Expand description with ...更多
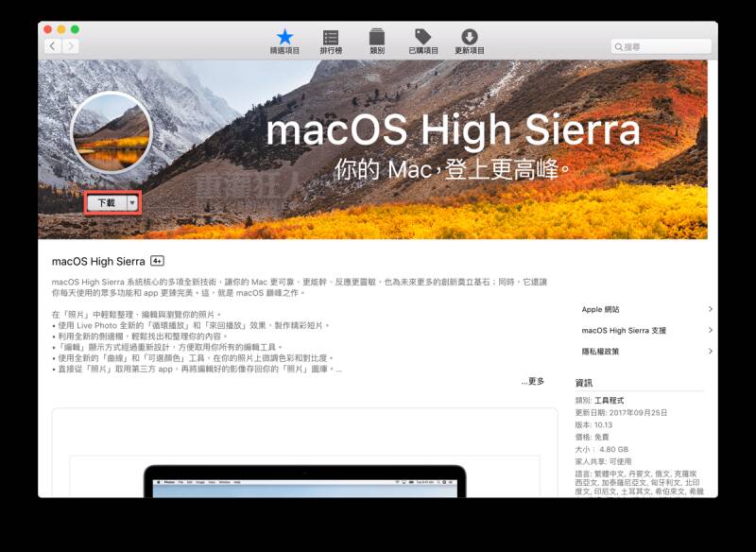 point(533,381)
